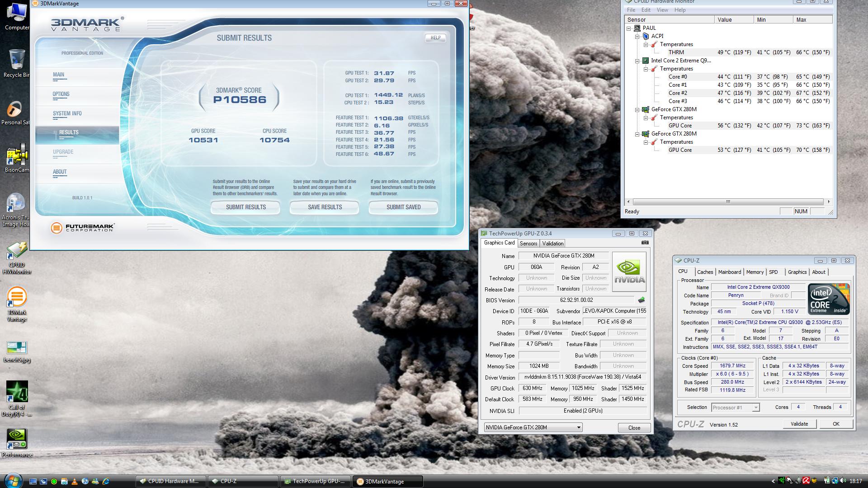
Task: Switch to CPU-Z via its taskbar button
Action: (244, 482)
